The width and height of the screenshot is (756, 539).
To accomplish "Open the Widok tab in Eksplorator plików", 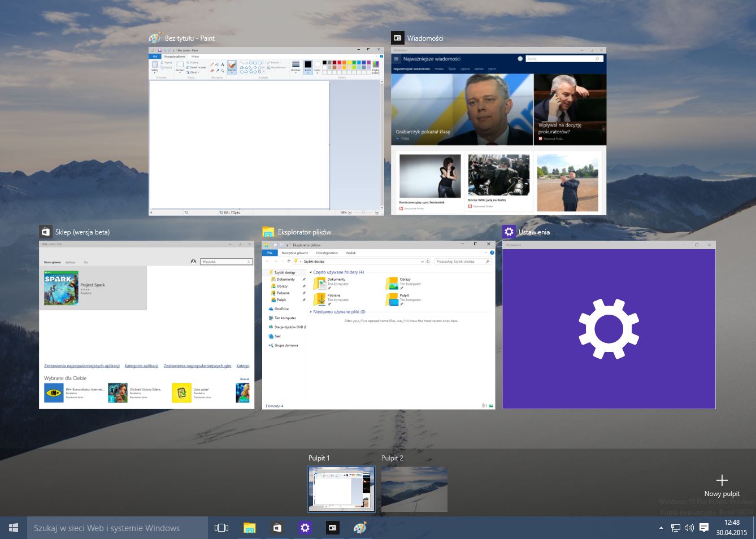I will tap(351, 253).
